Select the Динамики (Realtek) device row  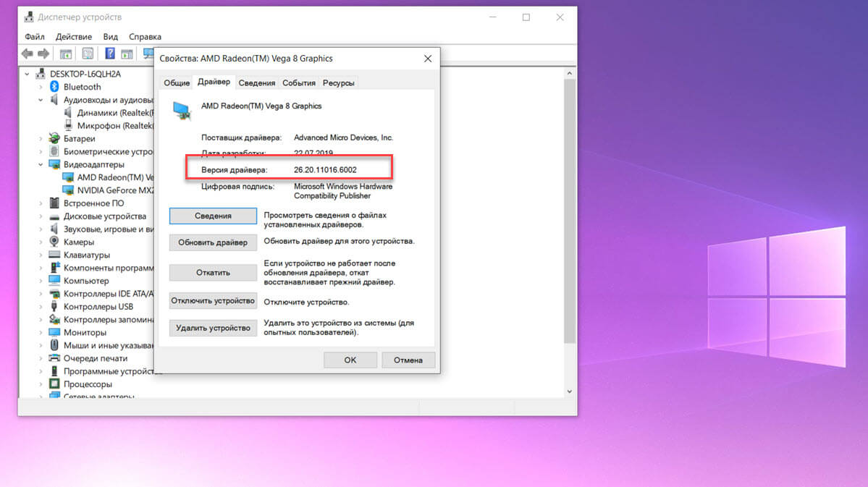point(108,112)
